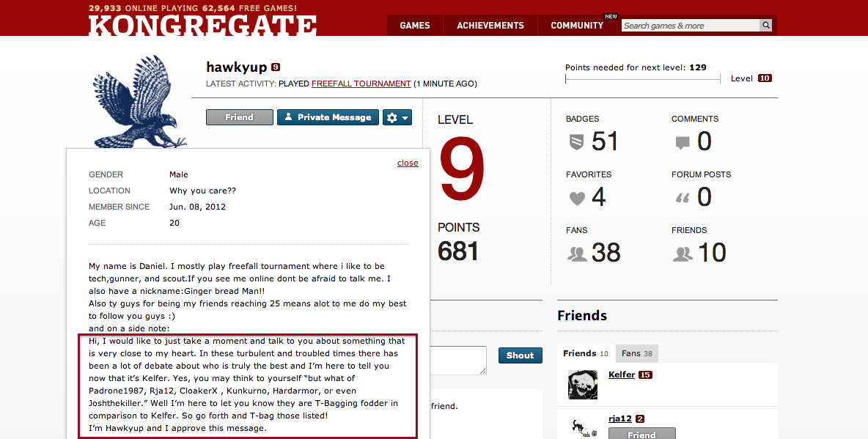The image size is (868, 439).
Task: Open the gear settings dropdown
Action: coord(397,117)
